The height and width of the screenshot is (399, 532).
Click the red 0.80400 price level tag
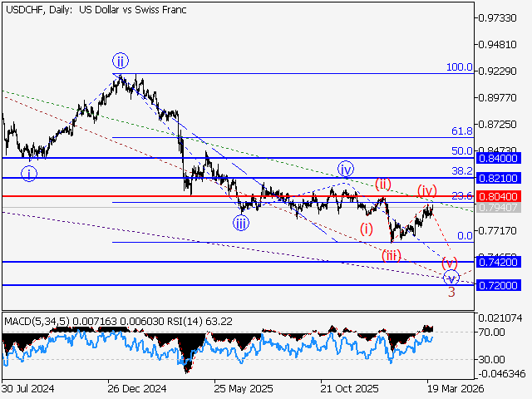pos(498,196)
